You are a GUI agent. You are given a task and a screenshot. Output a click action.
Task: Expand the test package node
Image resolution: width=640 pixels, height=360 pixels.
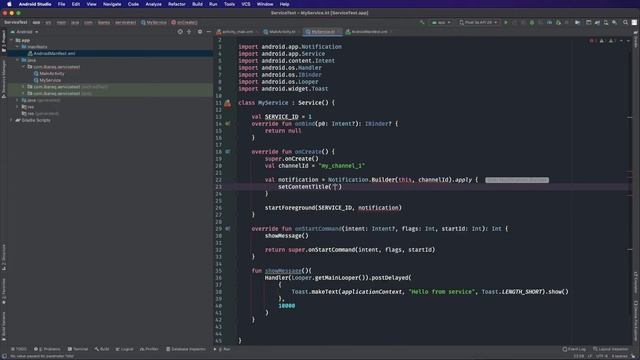[23, 93]
